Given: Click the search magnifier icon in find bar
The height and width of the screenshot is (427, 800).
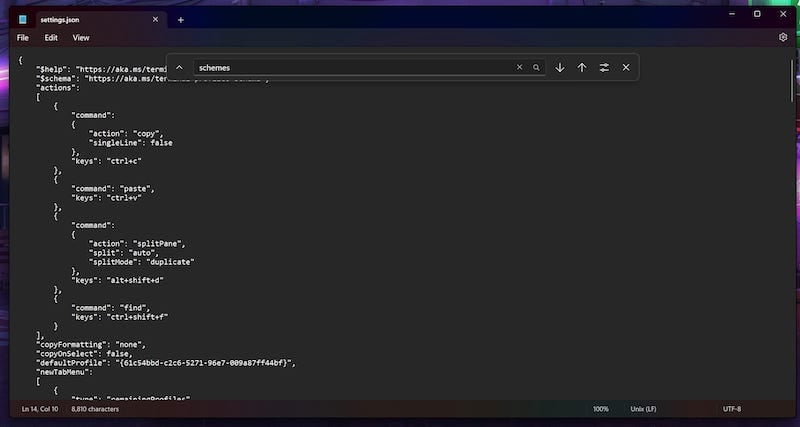Looking at the screenshot, I should click(536, 67).
